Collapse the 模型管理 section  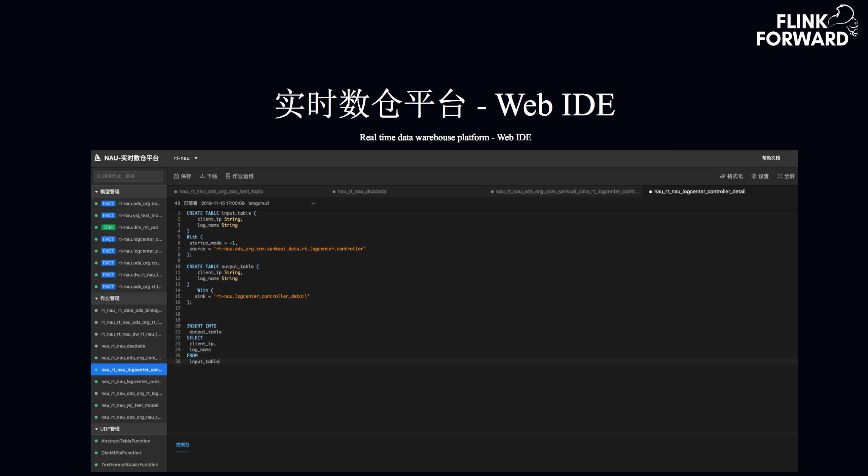(x=97, y=192)
